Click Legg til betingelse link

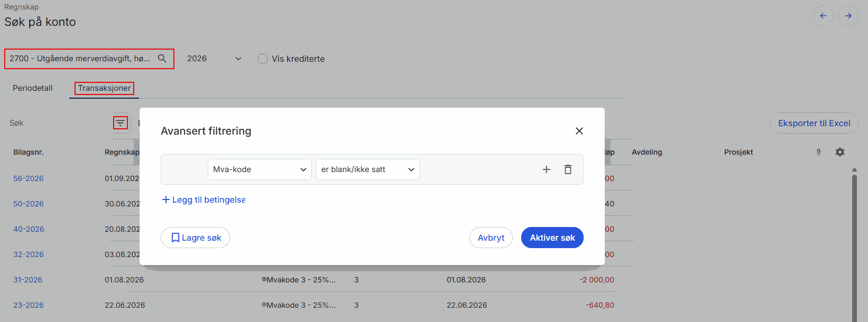tap(204, 200)
